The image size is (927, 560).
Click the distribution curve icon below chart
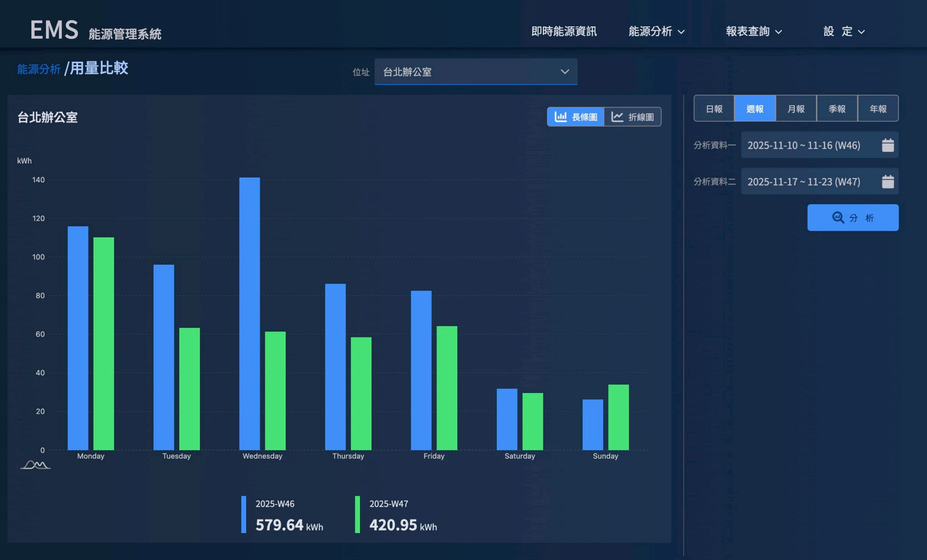point(35,465)
